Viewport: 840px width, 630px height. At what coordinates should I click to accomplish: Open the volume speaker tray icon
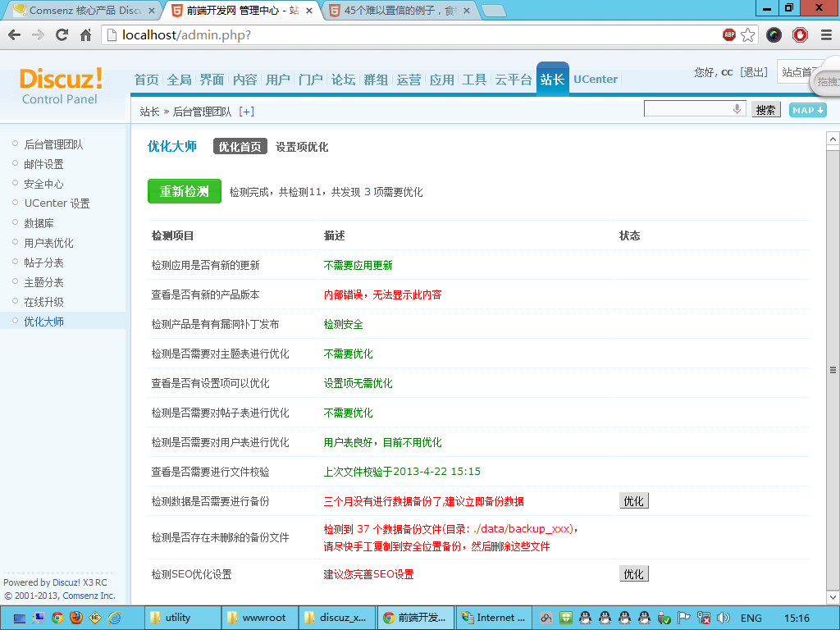pyautogui.click(x=724, y=618)
